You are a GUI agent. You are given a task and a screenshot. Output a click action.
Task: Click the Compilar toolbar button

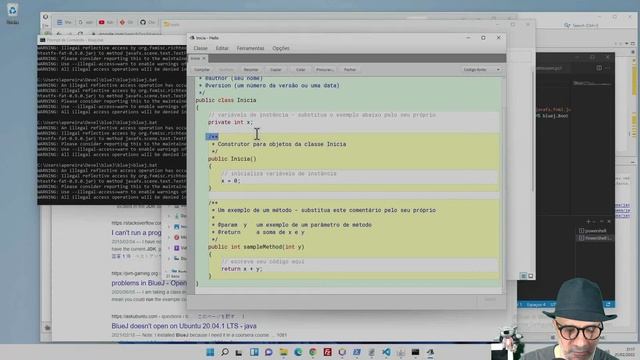click(202, 70)
